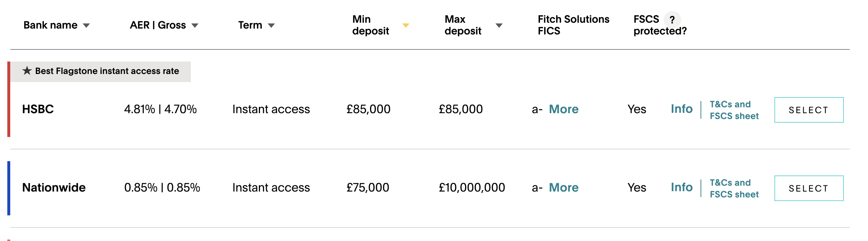Select the HSBC instant access account
The image size is (868, 241).
click(809, 110)
